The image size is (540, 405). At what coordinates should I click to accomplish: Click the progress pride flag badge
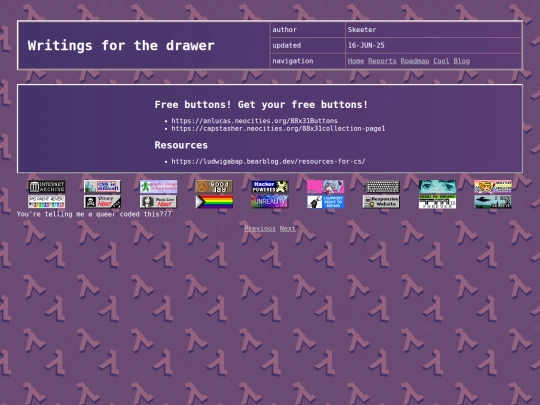(x=214, y=202)
